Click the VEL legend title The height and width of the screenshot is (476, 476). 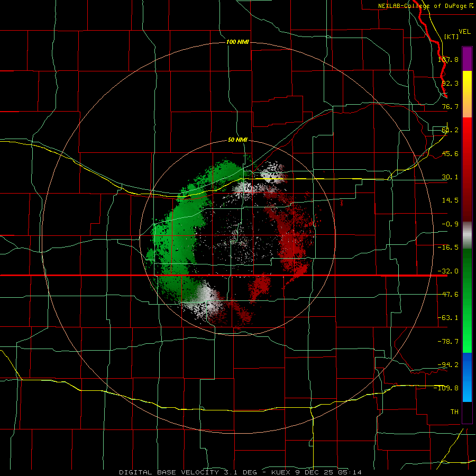[x=464, y=32]
